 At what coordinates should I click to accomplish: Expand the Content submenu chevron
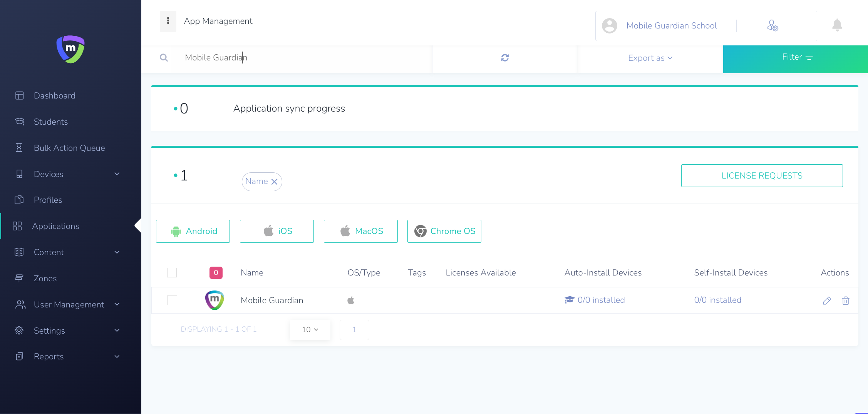click(x=117, y=252)
